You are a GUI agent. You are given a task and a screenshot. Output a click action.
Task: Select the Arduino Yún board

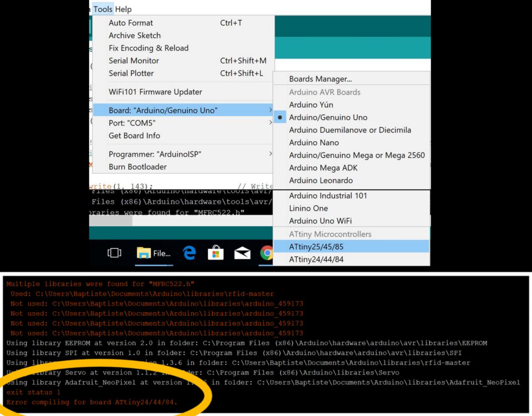coord(352,105)
